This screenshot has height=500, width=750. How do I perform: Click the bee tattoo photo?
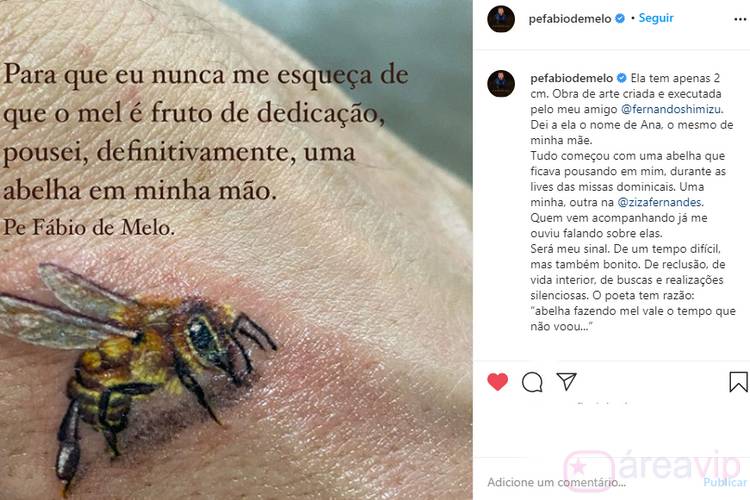[x=236, y=250]
